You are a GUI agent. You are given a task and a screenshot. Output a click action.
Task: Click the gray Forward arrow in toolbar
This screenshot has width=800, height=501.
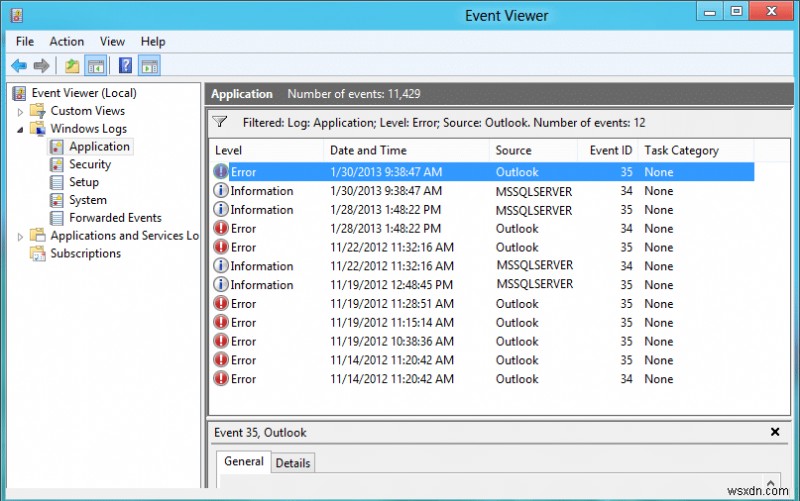[x=41, y=66]
